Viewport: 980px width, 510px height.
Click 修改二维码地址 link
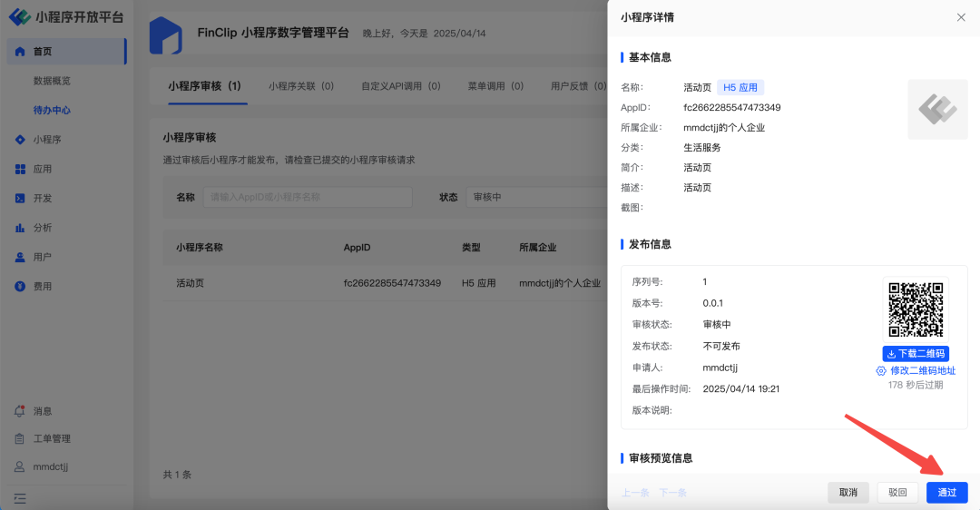pyautogui.click(x=923, y=370)
